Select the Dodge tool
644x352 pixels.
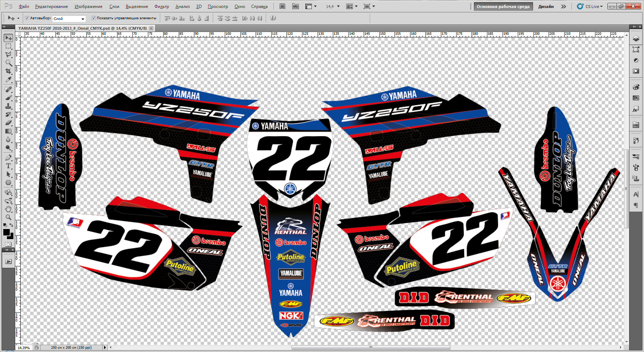[x=8, y=148]
